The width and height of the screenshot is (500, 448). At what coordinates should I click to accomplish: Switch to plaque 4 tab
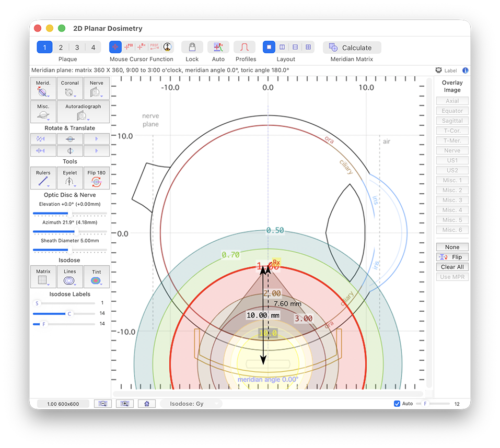click(x=93, y=48)
